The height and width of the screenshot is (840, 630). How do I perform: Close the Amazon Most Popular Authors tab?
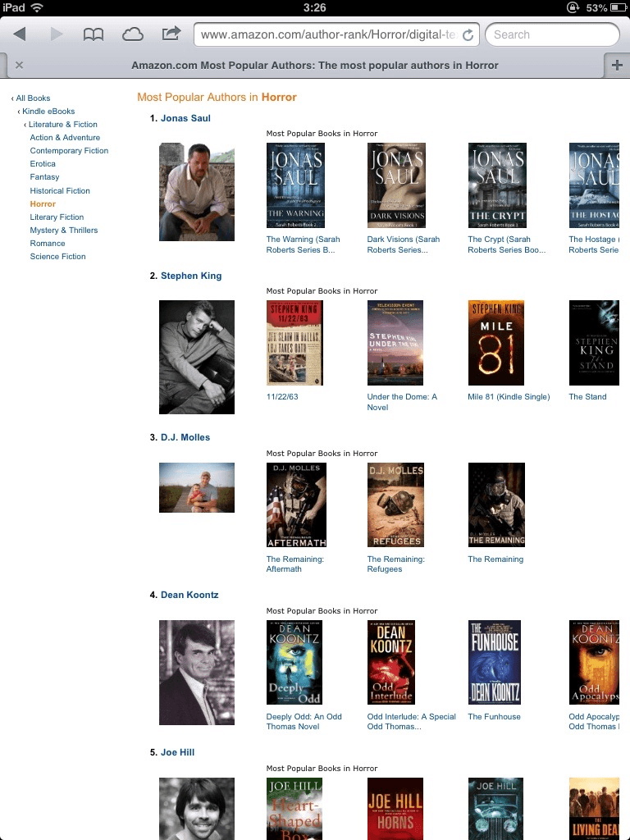(20, 66)
